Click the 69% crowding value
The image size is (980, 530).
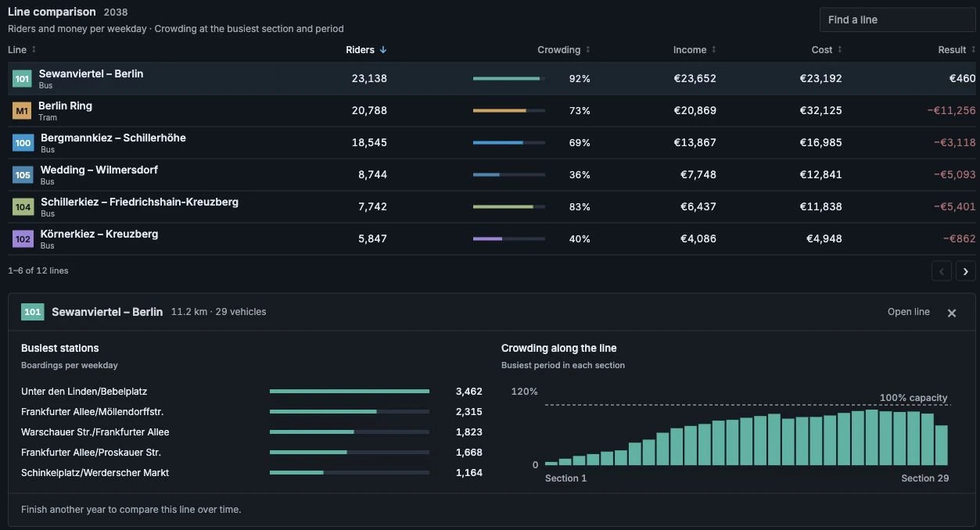click(580, 143)
